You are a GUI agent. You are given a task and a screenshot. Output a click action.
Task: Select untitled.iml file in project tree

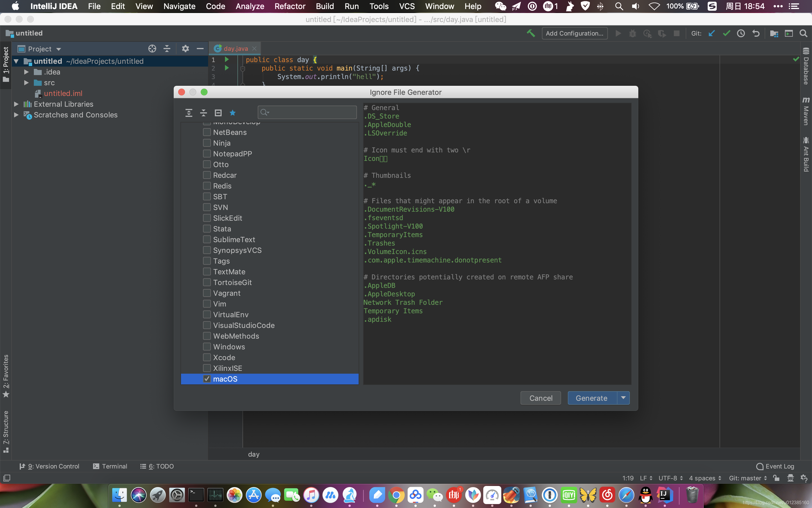63,93
